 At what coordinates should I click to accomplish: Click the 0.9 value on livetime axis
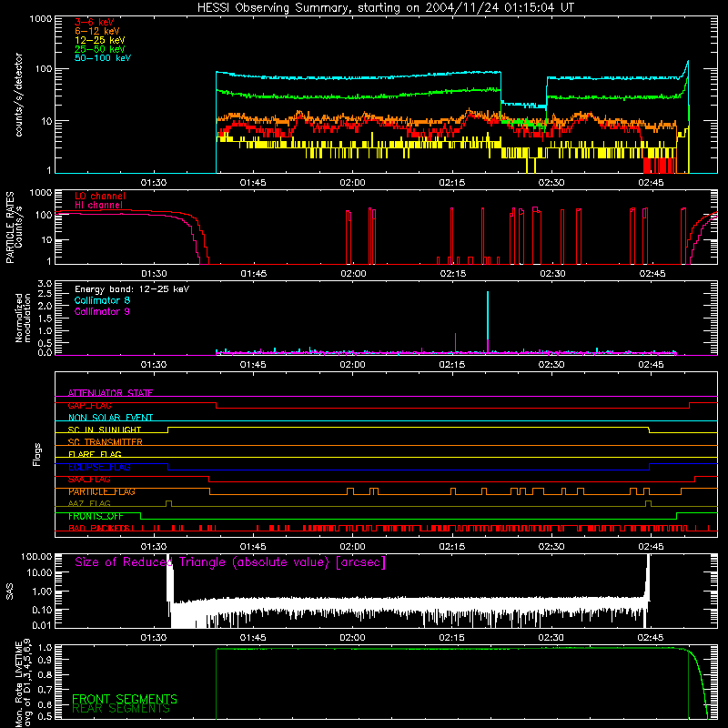[x=45, y=660]
